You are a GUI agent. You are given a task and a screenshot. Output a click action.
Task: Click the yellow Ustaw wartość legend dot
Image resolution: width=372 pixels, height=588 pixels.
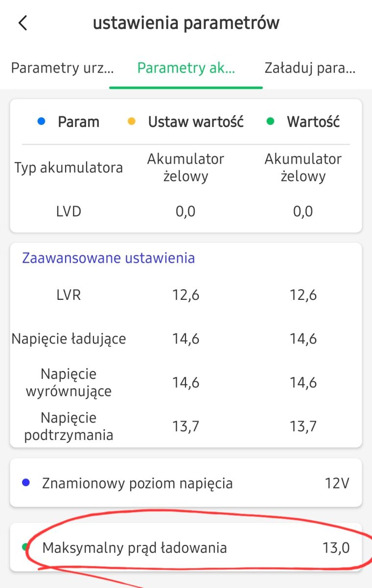131,122
